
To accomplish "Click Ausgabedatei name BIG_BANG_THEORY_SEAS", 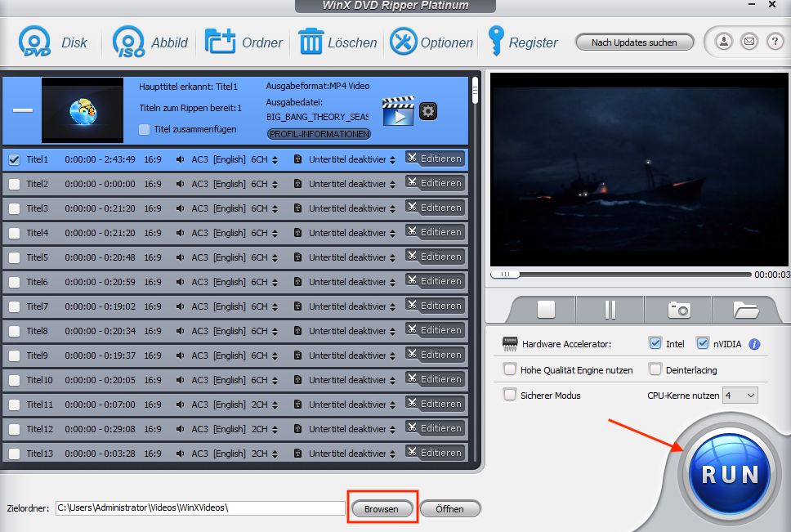I will click(317, 117).
